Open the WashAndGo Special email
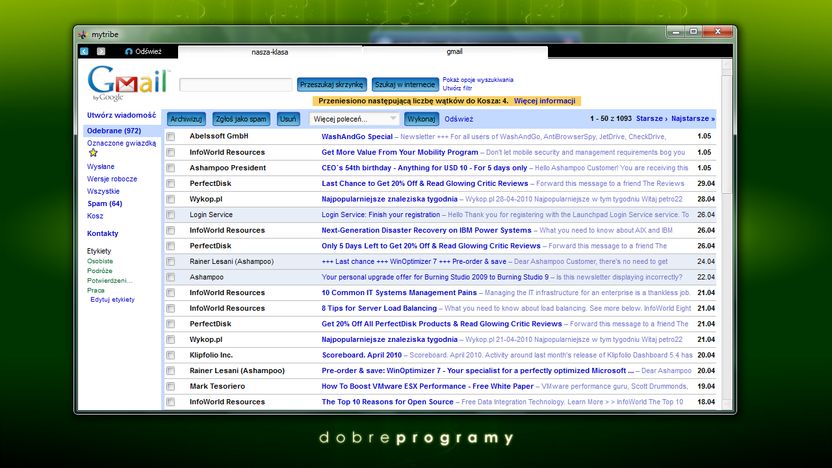 point(357,136)
